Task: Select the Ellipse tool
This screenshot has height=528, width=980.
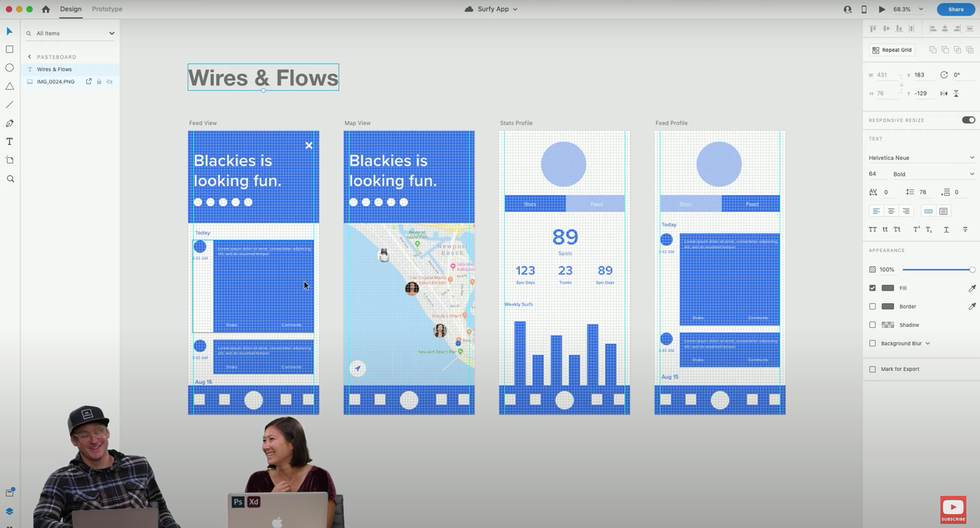Action: (x=9, y=68)
